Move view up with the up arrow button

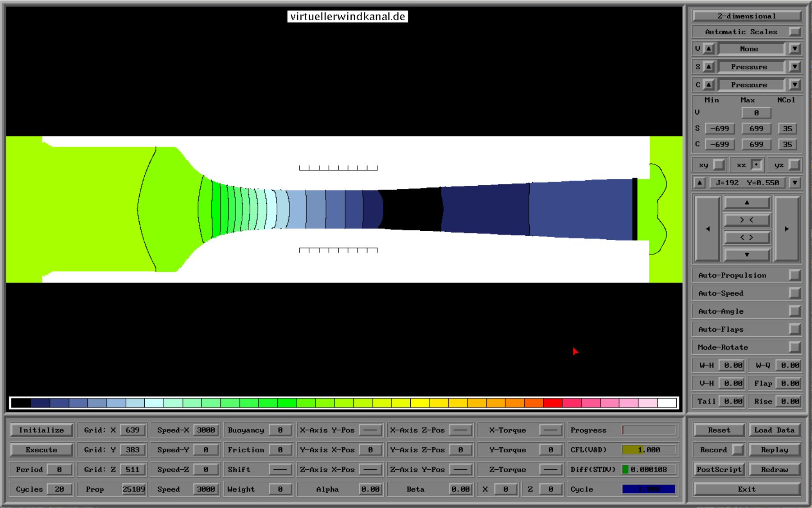(x=747, y=202)
